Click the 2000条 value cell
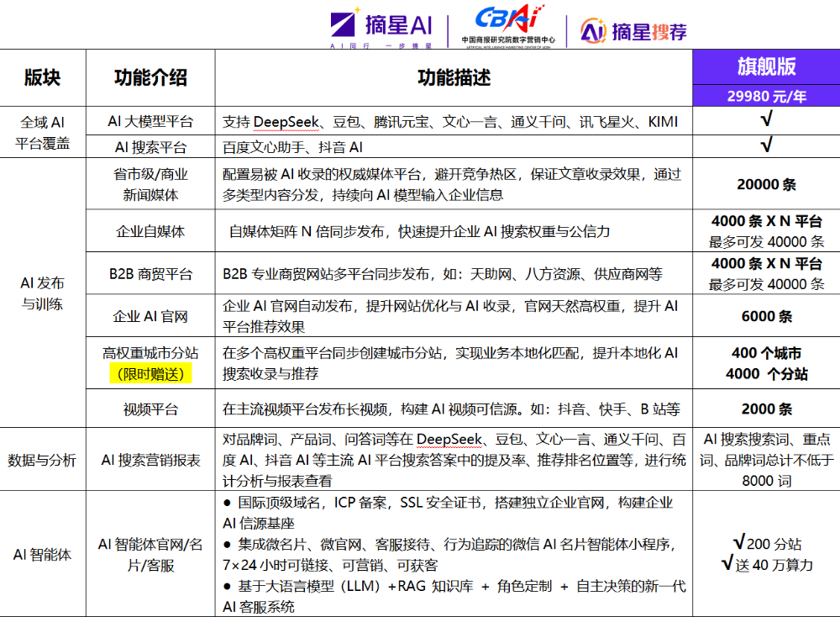The image size is (840, 617). pos(766,409)
